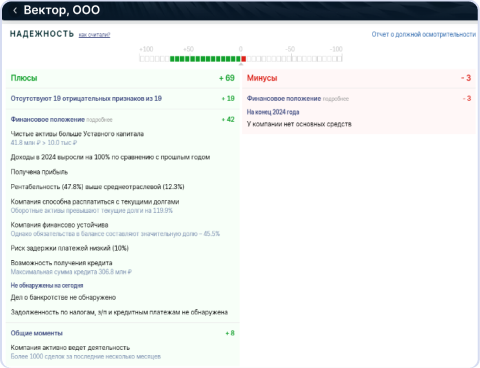Open the 'как считали?' link
Image resolution: width=480 pixels, height=368 pixels.
[x=94, y=35]
